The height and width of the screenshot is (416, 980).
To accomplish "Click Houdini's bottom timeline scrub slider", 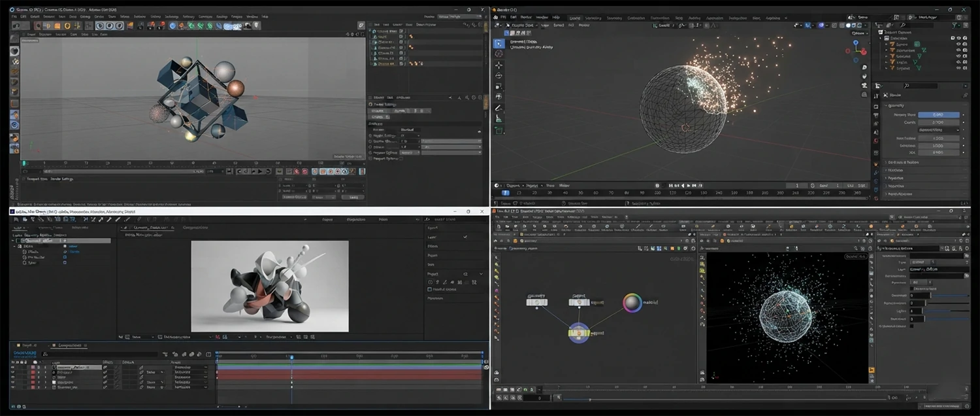I will 725,399.
